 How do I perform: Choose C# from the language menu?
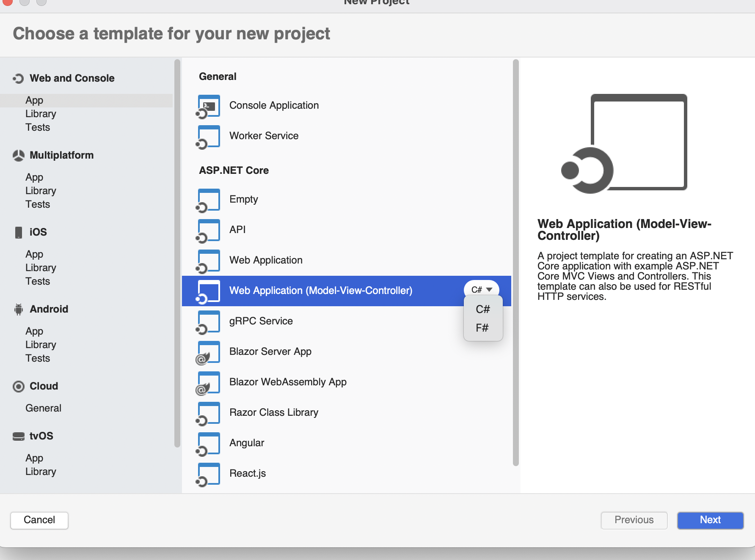[x=483, y=309]
